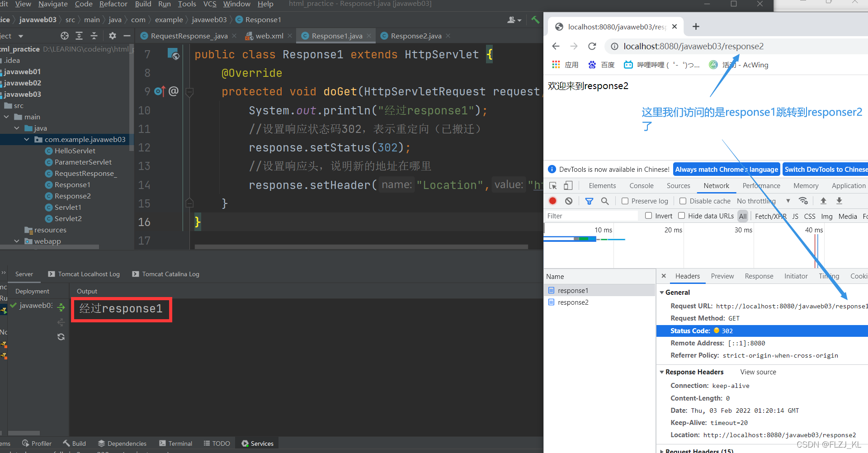The height and width of the screenshot is (453, 868).
Task: Click the collapse all icon in Project panel
Action: (x=94, y=36)
